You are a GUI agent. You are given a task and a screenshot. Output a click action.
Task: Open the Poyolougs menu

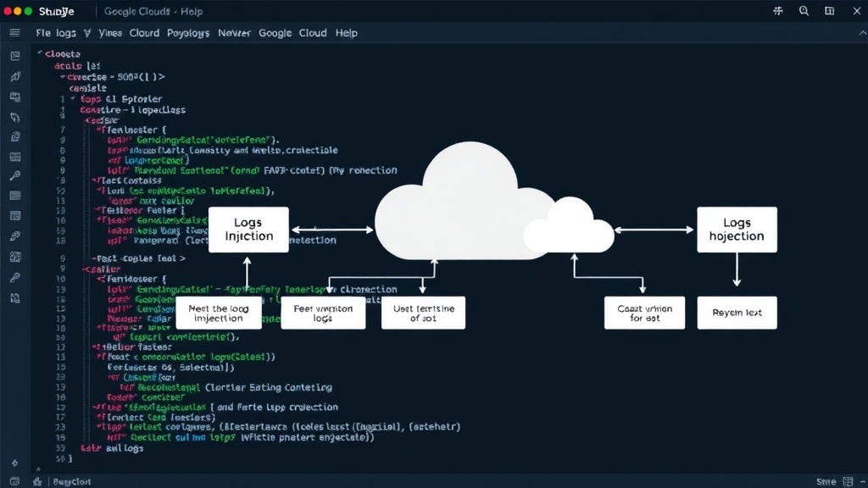pos(188,33)
